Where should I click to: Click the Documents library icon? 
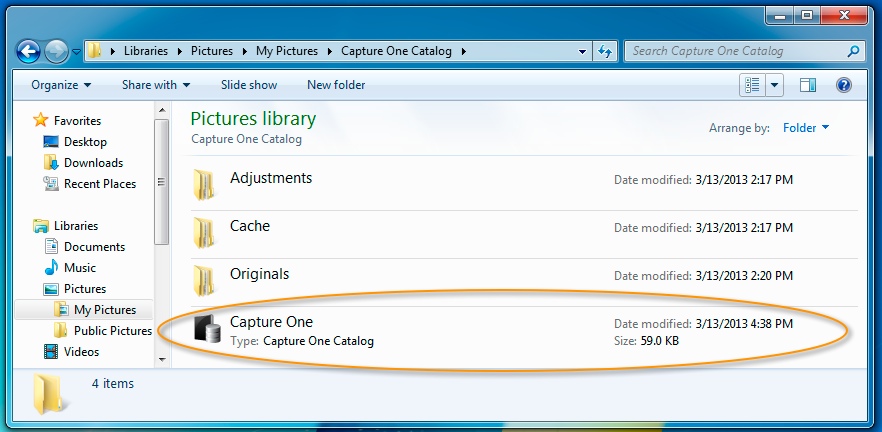[51, 246]
